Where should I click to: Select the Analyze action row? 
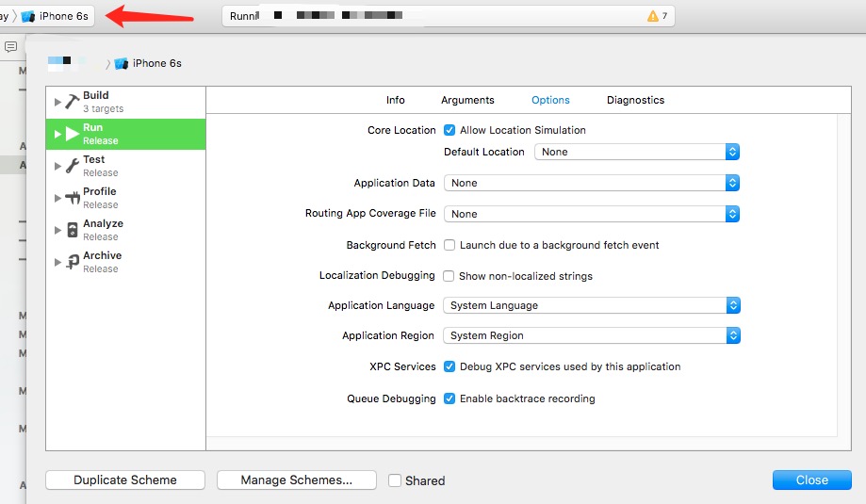126,230
